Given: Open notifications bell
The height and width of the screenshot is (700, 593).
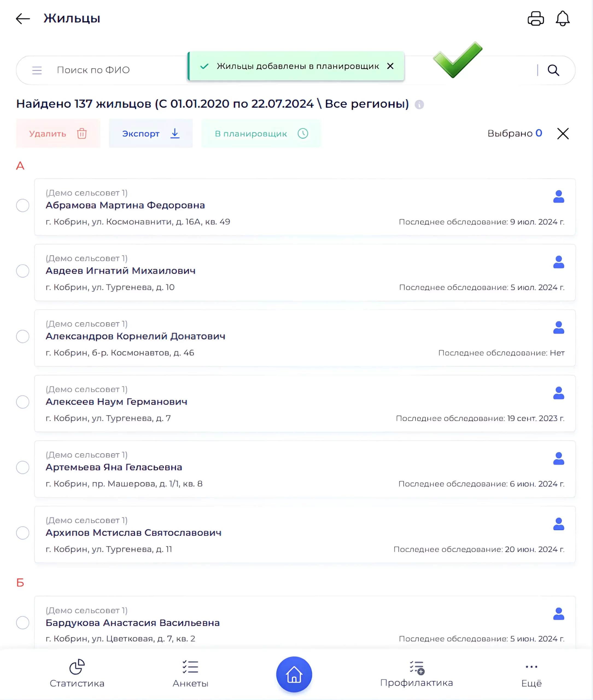Looking at the screenshot, I should pos(562,19).
